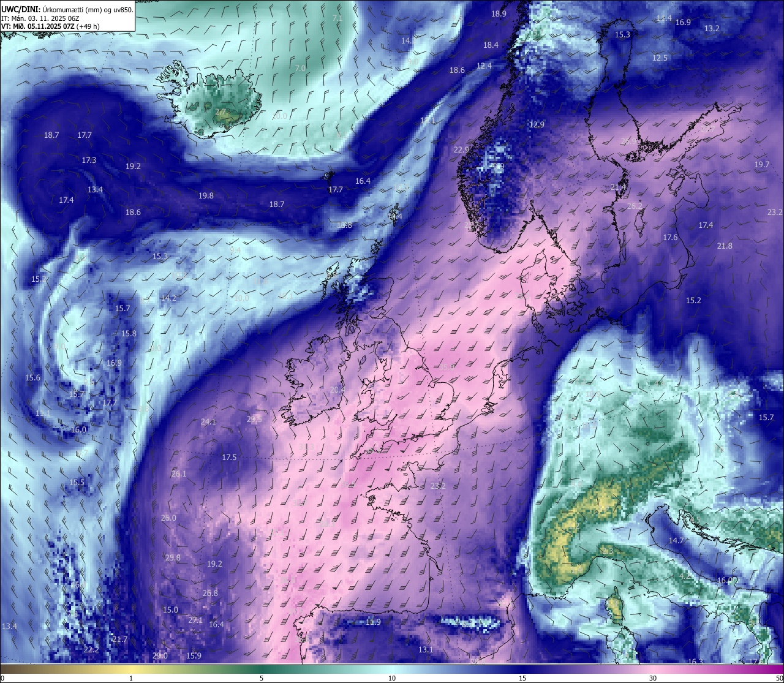Click the 12.5 value label
784x683 pixels.
(660, 58)
